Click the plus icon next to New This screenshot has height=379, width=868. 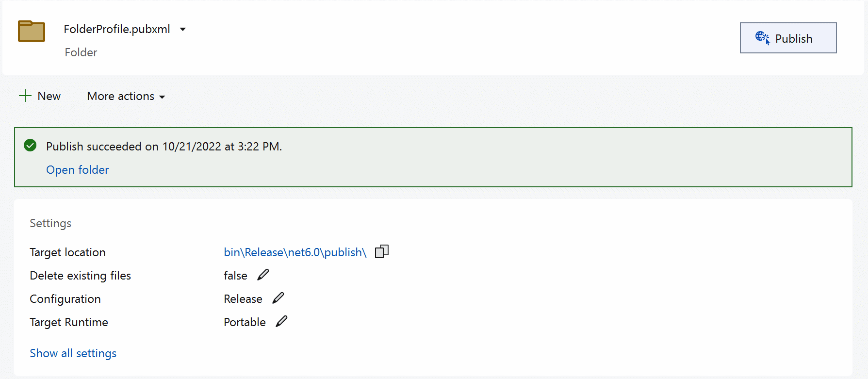[x=25, y=96]
